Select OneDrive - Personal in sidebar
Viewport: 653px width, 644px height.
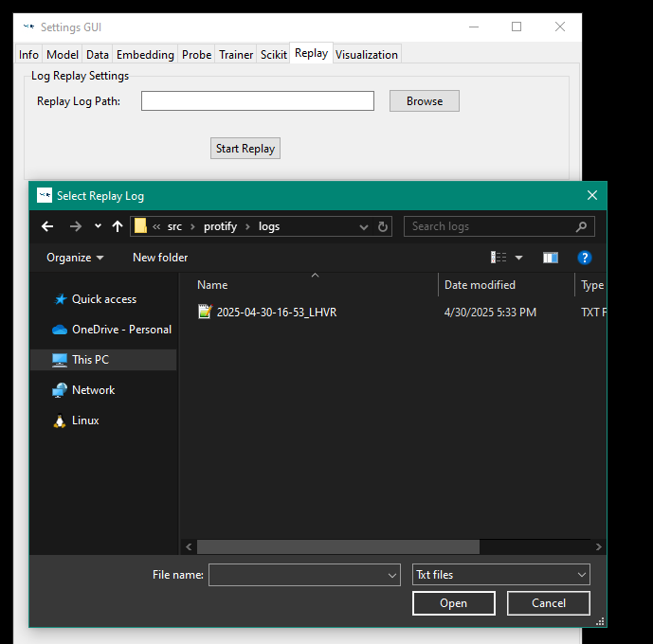pyautogui.click(x=121, y=330)
